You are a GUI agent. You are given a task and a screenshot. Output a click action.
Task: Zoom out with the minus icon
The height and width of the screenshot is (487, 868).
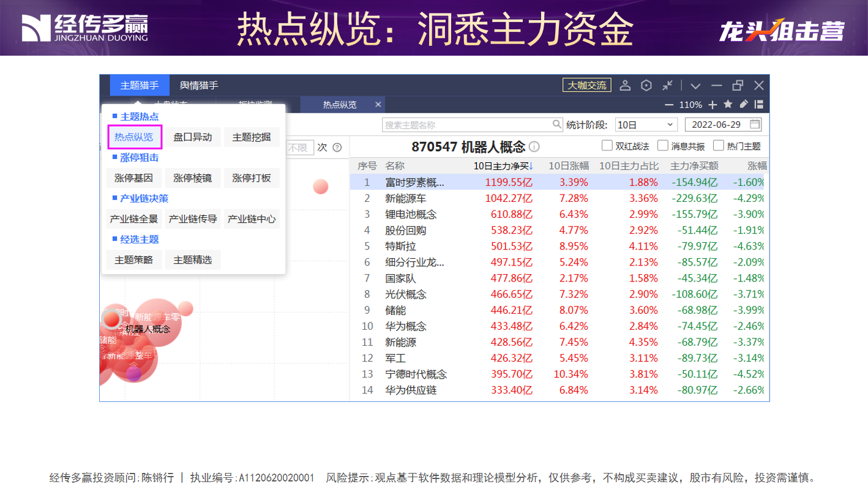tap(669, 105)
